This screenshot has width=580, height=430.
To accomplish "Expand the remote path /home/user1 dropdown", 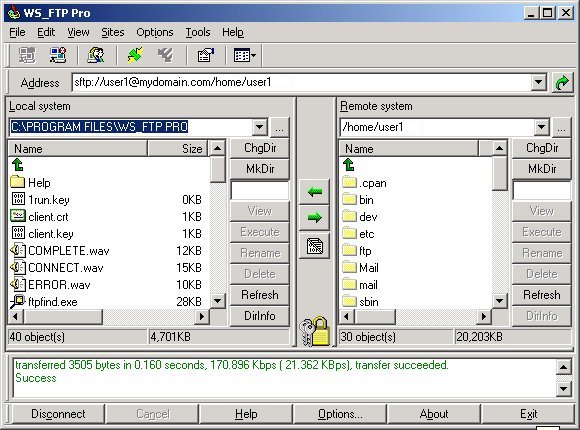I will click(542, 127).
